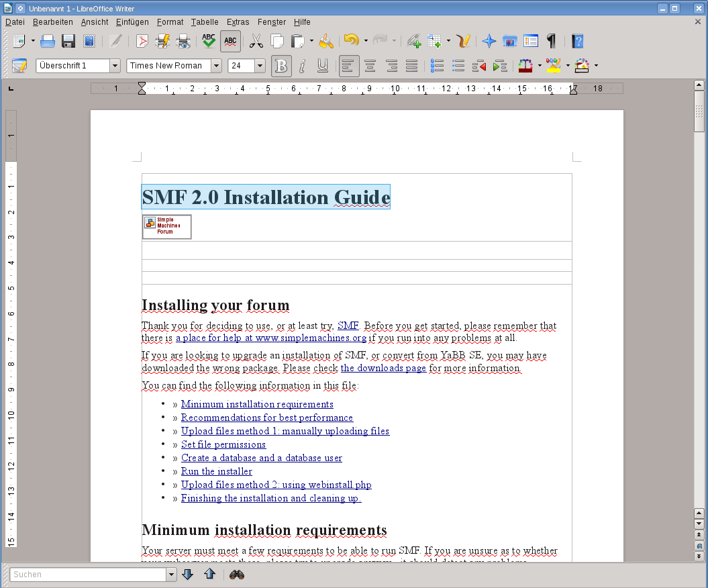Click the Clone Formatting paintbrush icon
This screenshot has height=588, width=708.
coord(326,42)
